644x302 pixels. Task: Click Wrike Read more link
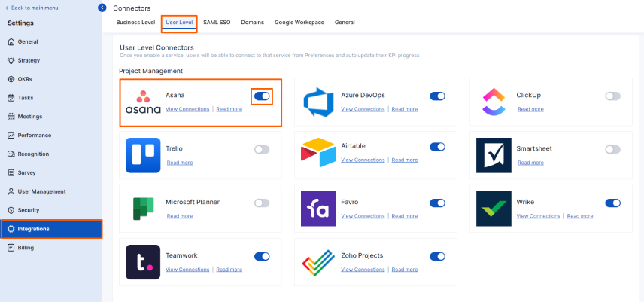click(580, 216)
